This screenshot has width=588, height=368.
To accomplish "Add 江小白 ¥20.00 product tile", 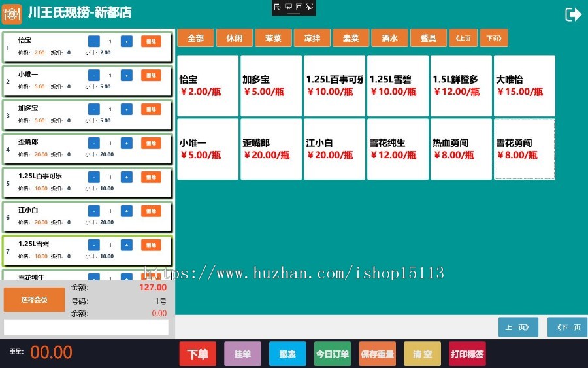I will pos(335,149).
